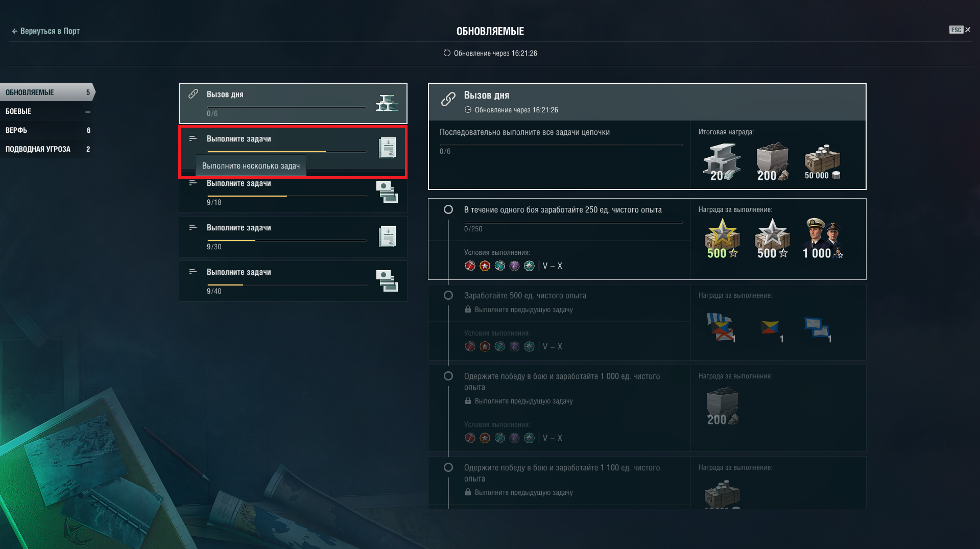Select the 1 000 ед. victory task circle
The height and width of the screenshot is (549, 980).
point(448,376)
